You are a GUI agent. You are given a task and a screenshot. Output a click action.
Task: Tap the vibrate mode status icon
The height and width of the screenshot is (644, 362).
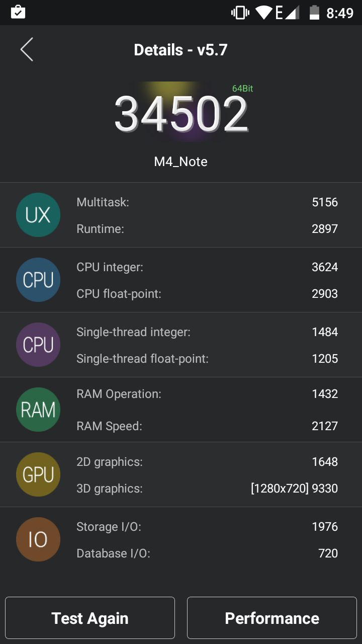tap(240, 13)
